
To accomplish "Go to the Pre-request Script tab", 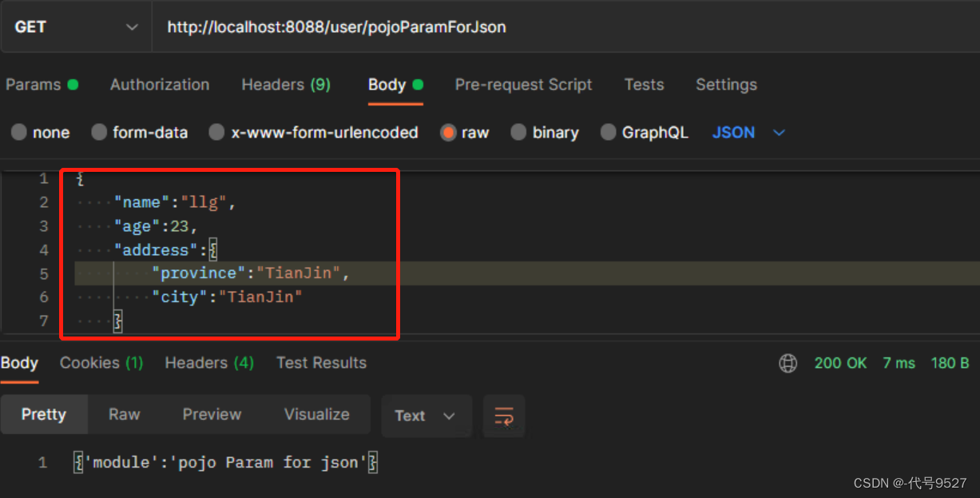I will tap(524, 85).
